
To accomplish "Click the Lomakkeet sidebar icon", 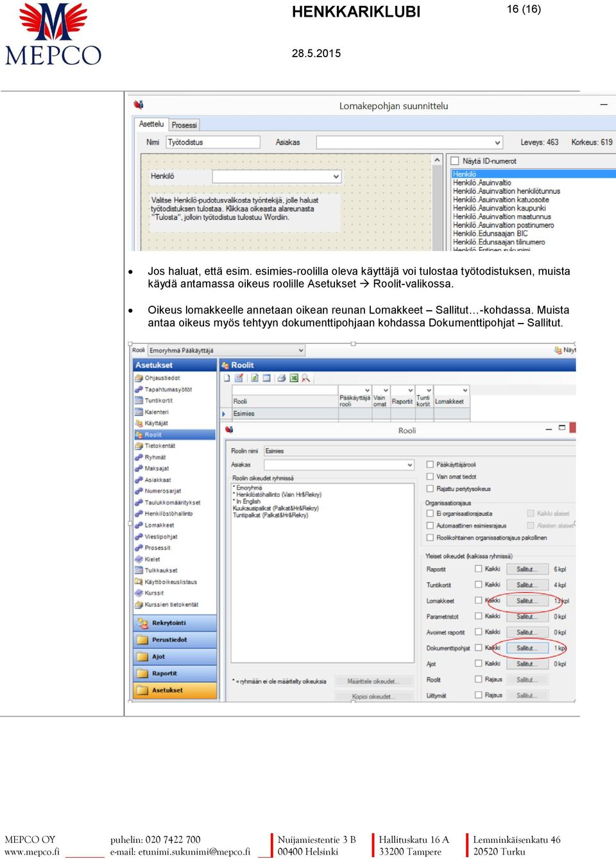I will click(x=139, y=525).
